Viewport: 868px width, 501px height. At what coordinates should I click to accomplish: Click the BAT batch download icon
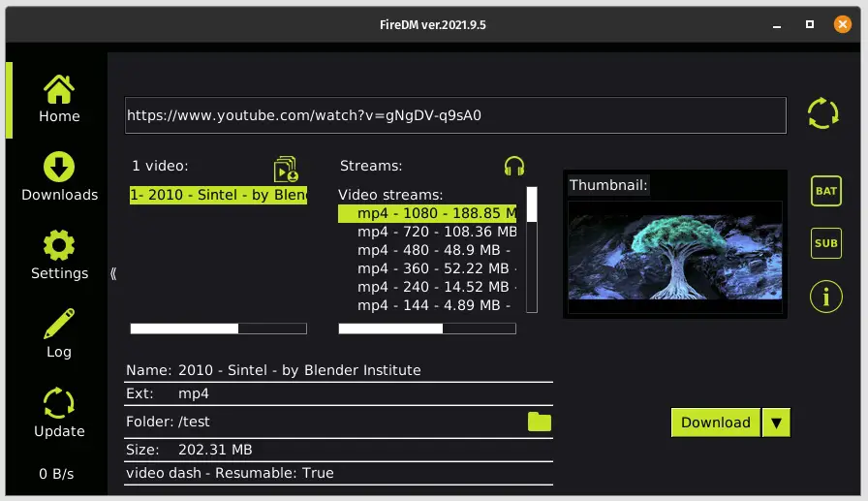point(826,191)
